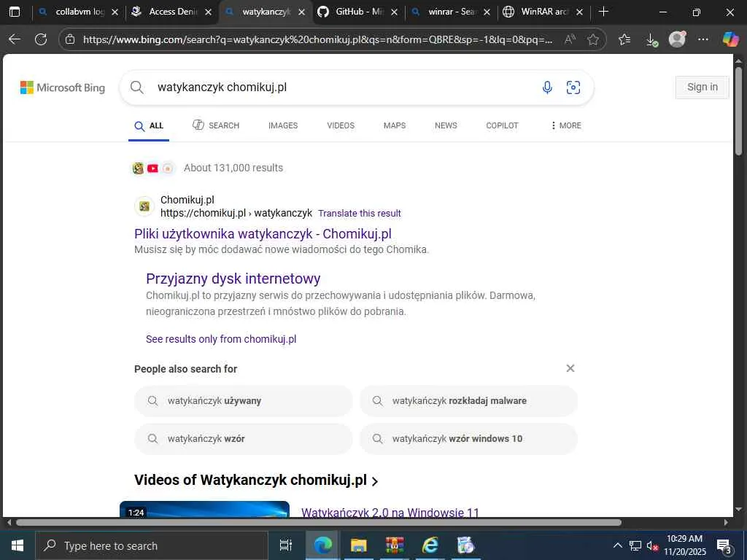The width and height of the screenshot is (747, 560).
Task: Click the vertical page scrollbar thumb
Action: tap(738, 111)
